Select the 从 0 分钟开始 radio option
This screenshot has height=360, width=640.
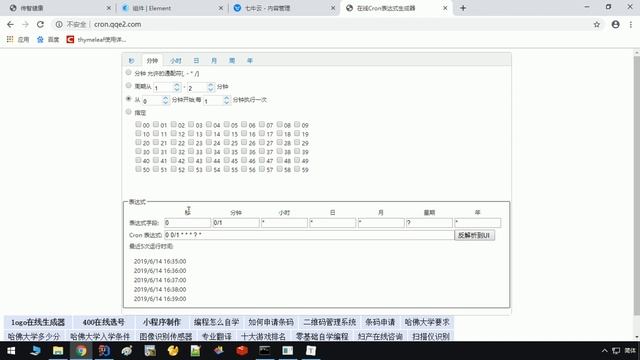coord(129,99)
